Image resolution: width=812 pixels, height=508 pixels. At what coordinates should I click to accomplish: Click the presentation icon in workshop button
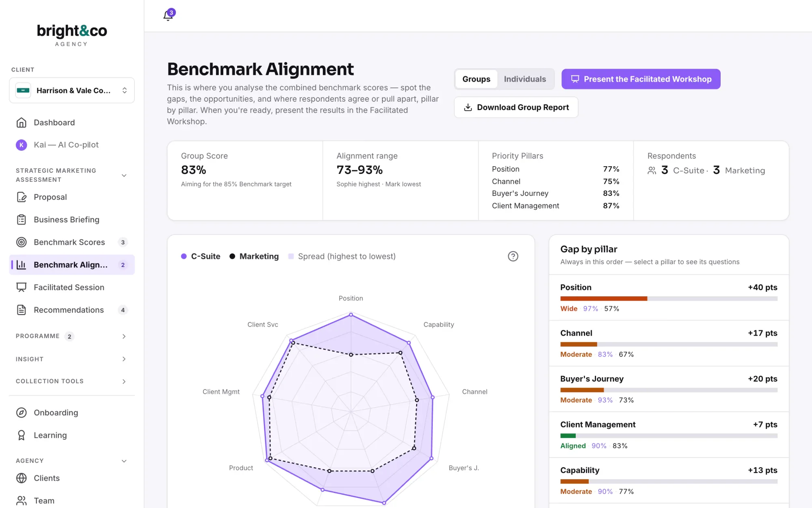click(x=575, y=79)
